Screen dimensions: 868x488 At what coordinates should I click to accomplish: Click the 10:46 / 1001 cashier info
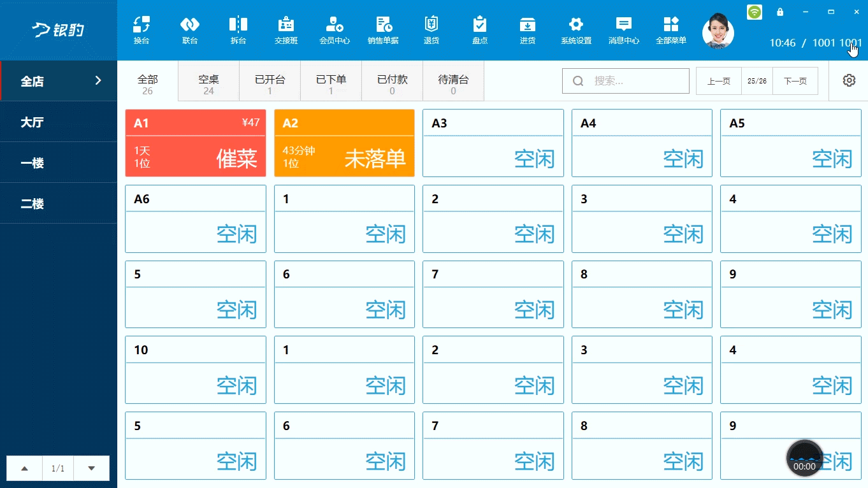tap(816, 43)
